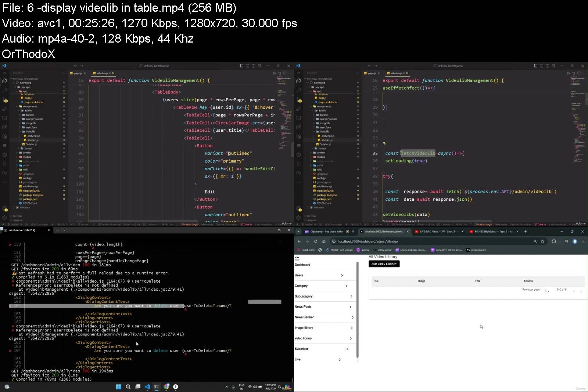Toggle Primary Side Bar in the TableBody VS Code window

241,66
